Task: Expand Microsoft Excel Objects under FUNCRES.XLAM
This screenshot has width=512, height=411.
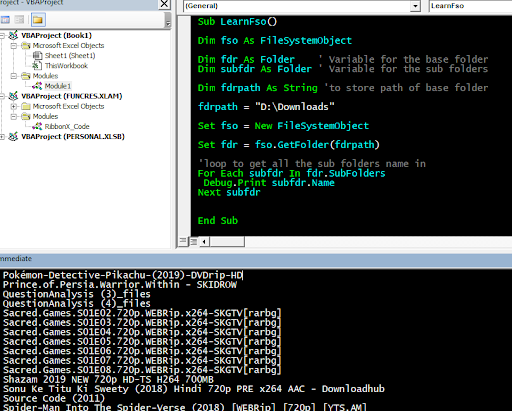Action: tap(13, 106)
